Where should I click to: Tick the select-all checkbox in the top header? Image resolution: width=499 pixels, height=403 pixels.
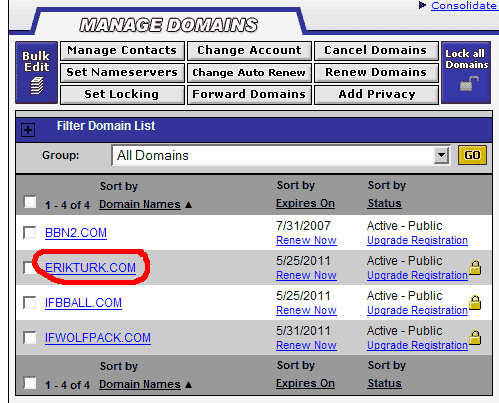coord(30,202)
